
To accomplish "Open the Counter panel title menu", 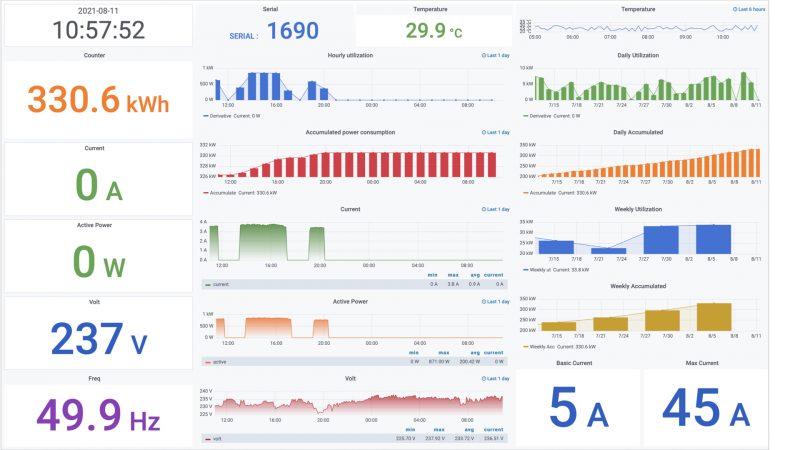I will [x=94, y=56].
